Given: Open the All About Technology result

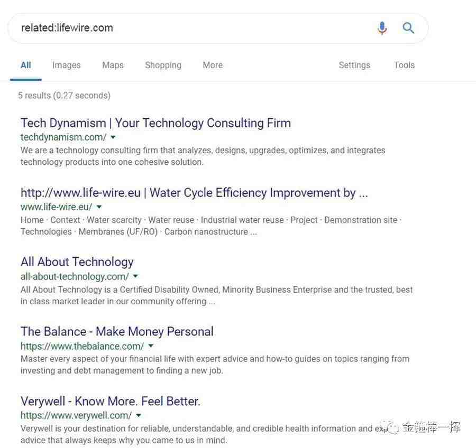Looking at the screenshot, I should coord(77,262).
